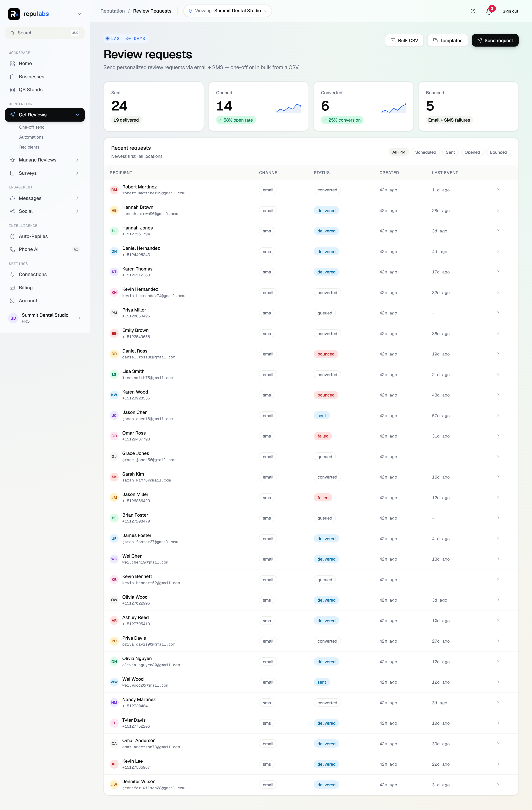Click the Converted card sparkline chart
Image resolution: width=532 pixels, height=810 pixels.
tap(393, 108)
